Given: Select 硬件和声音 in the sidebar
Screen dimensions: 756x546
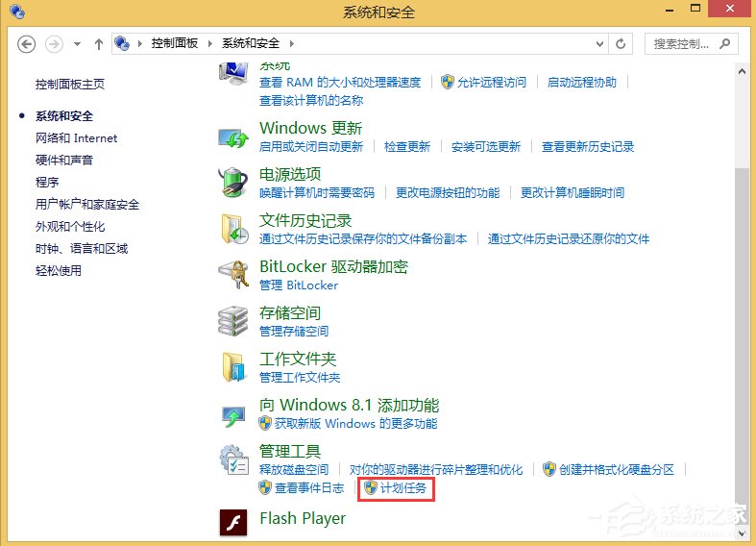Looking at the screenshot, I should (64, 161).
